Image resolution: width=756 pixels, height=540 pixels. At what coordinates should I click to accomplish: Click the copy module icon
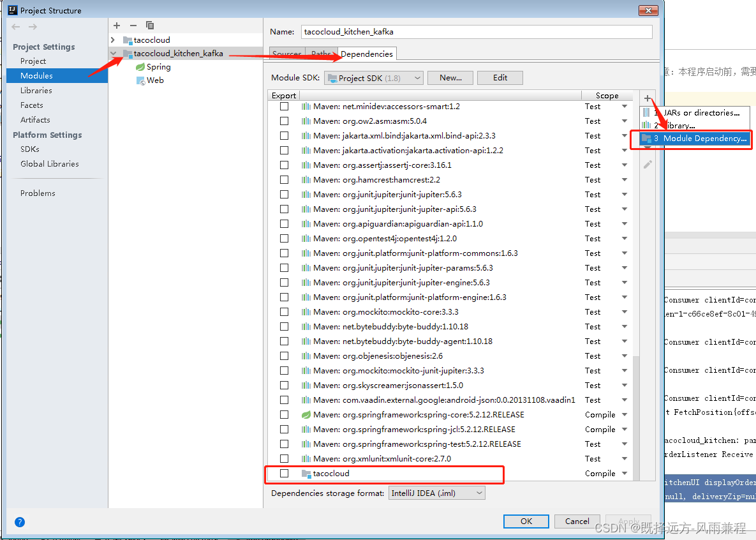click(x=150, y=25)
